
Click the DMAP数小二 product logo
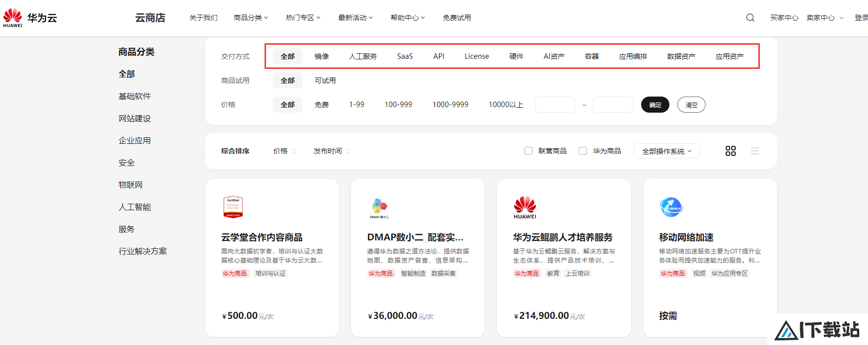click(379, 208)
